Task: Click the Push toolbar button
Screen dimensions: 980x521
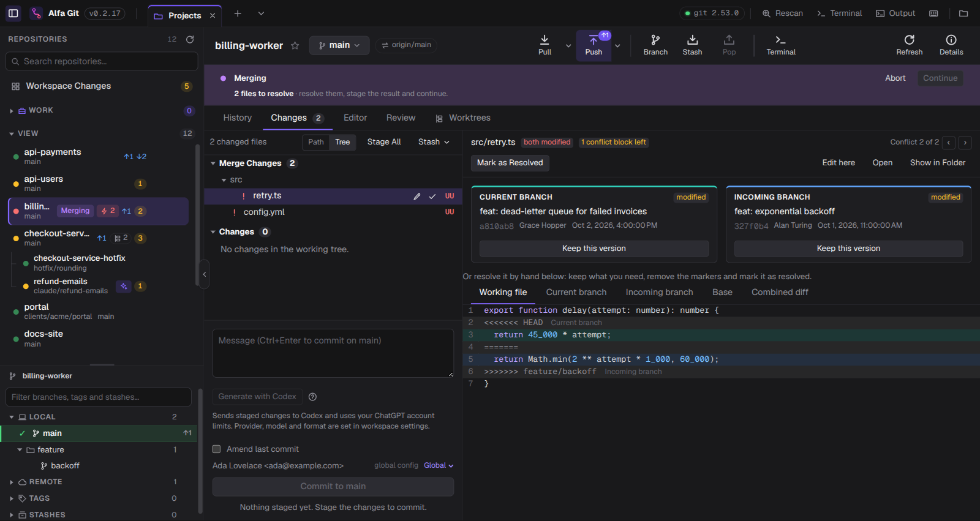Action: pyautogui.click(x=594, y=45)
